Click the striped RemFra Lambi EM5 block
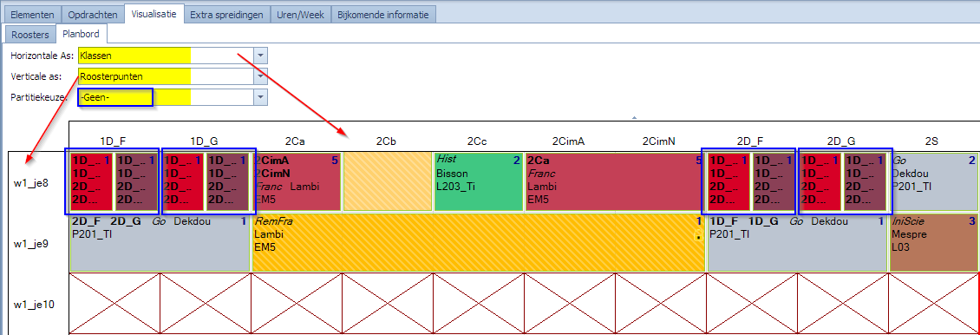This screenshot has width=980, height=335. click(x=478, y=243)
